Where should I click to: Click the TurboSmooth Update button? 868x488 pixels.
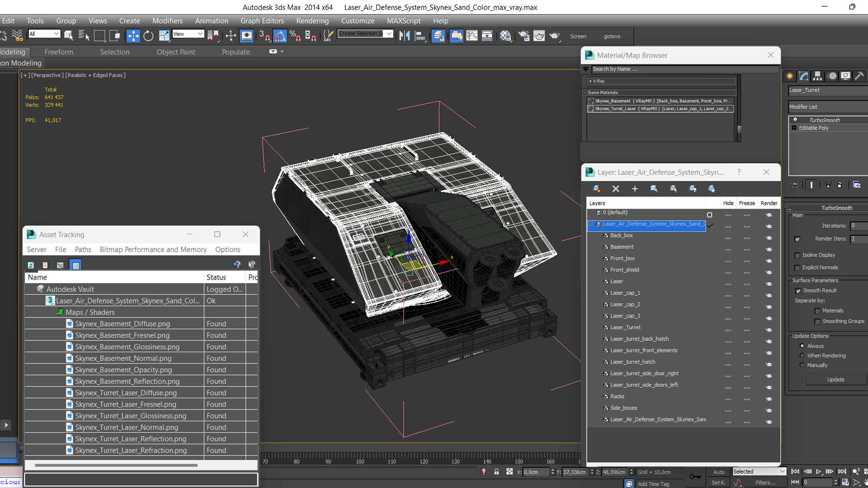[835, 380]
